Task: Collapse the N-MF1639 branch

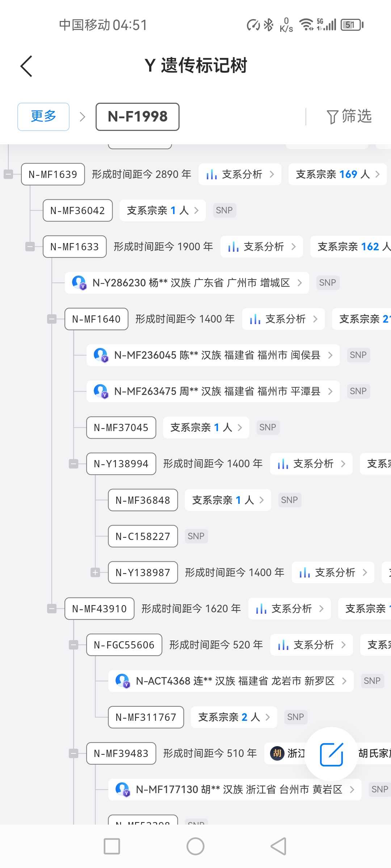Action: coord(8,174)
